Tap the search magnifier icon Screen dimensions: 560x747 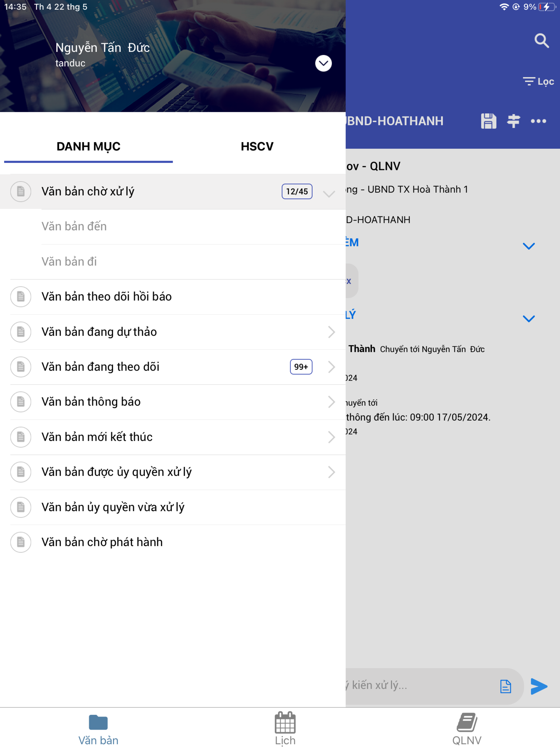click(x=541, y=41)
